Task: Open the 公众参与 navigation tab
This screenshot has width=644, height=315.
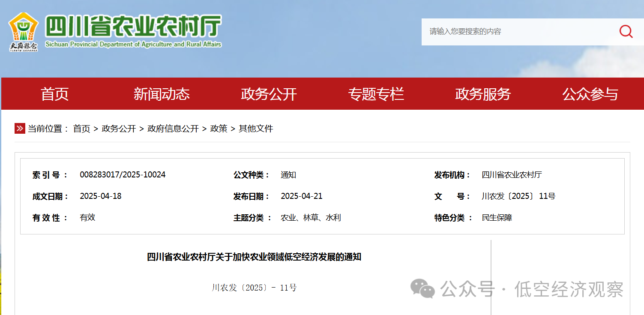Action: click(x=590, y=94)
